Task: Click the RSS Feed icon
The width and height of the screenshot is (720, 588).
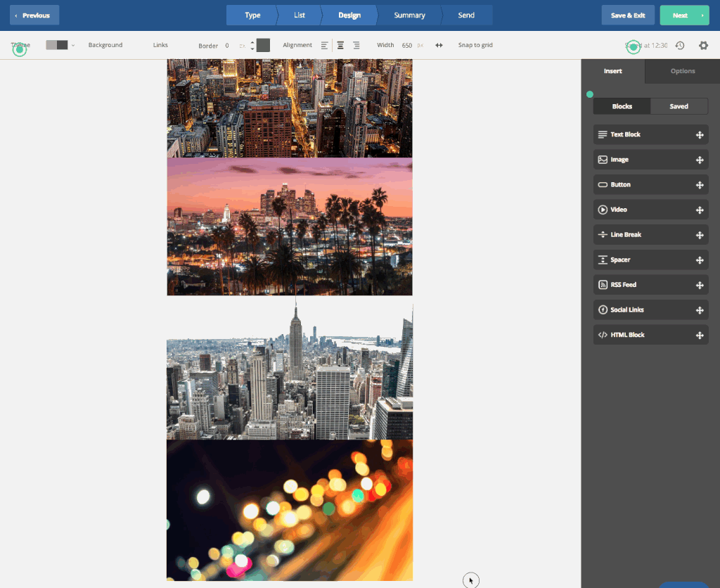Action: [x=603, y=285]
